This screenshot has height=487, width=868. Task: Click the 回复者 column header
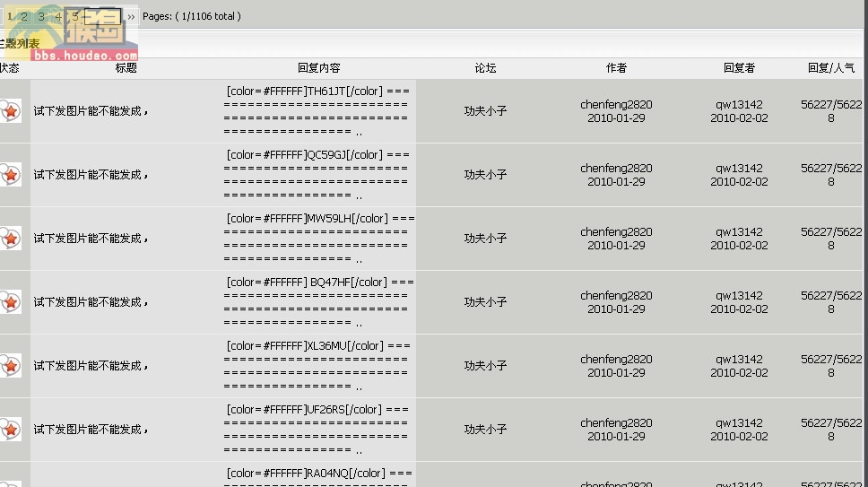point(739,68)
